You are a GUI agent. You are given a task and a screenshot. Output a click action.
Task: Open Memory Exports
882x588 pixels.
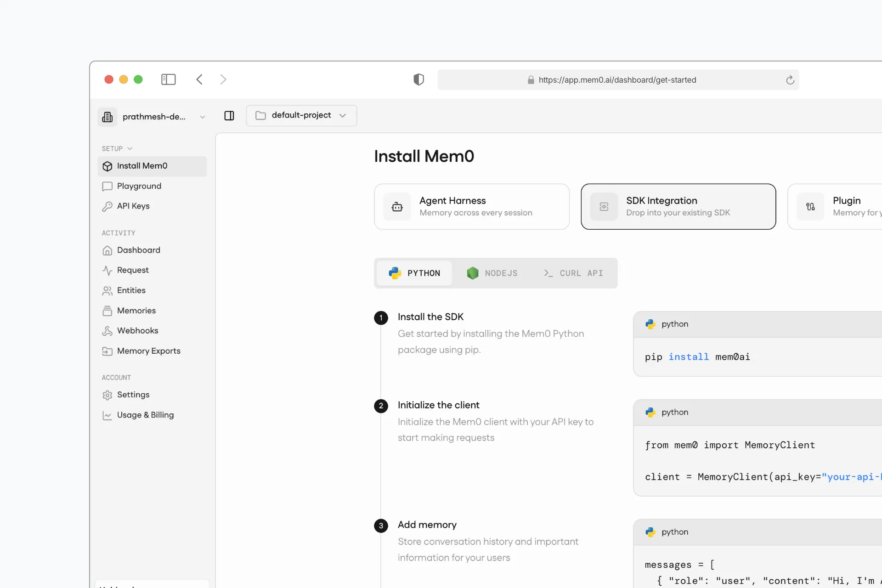click(152, 351)
